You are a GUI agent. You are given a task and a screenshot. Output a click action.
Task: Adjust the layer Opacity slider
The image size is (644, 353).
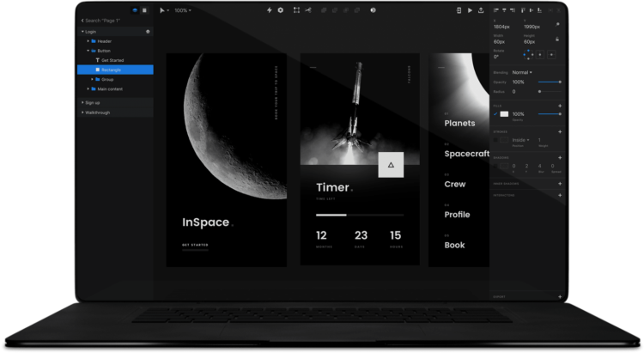pos(550,82)
